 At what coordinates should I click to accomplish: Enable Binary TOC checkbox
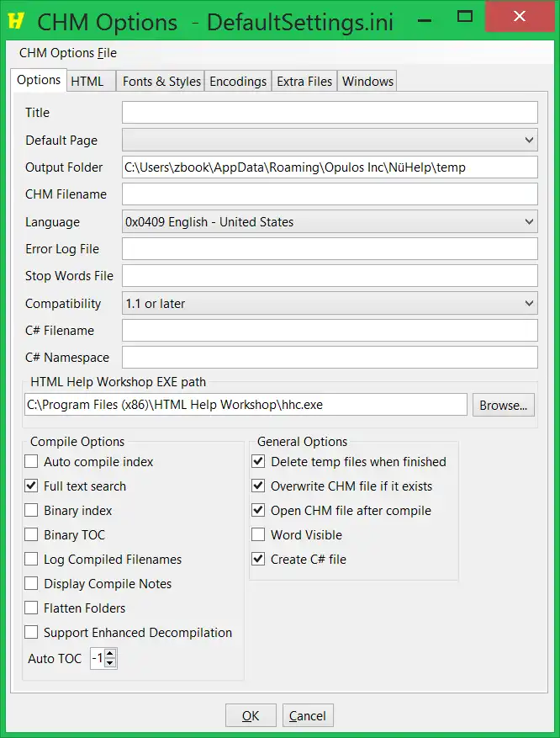[31, 534]
